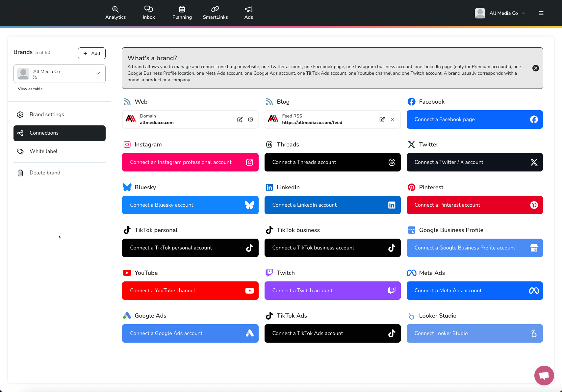Open the chat support bubble
Screen dimensions: 562x392
point(544,375)
